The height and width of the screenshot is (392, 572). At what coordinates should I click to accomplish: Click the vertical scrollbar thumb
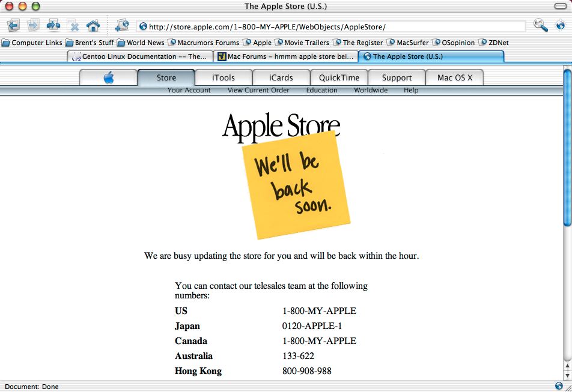[567, 148]
